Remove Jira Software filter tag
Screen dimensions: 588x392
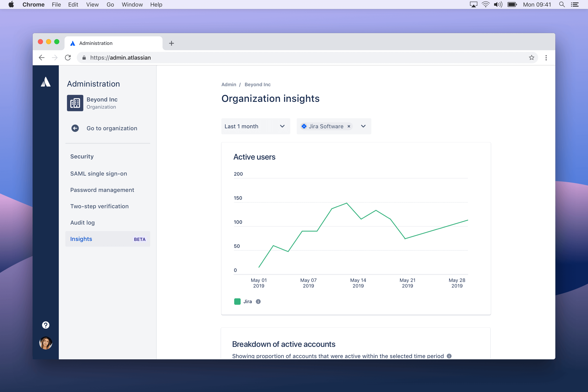pos(349,126)
